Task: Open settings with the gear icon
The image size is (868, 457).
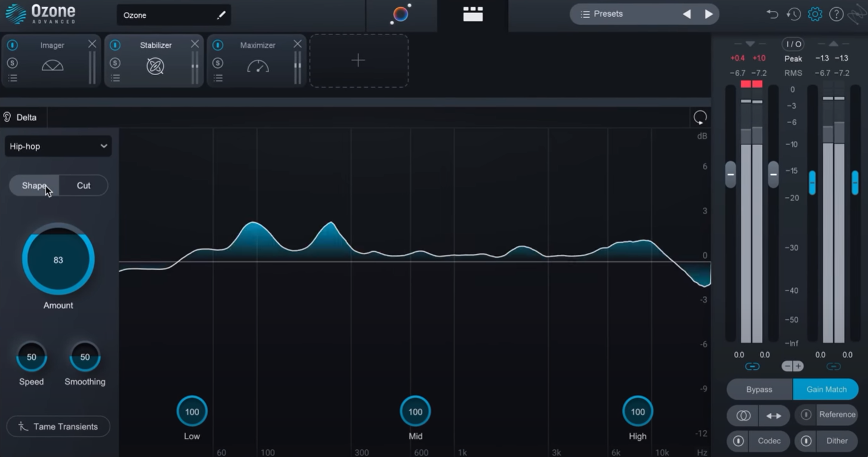Action: point(815,14)
